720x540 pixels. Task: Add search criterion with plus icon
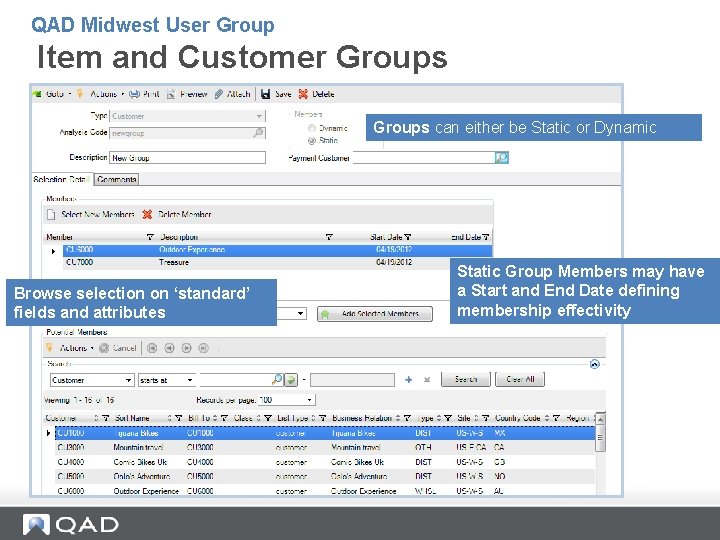coord(408,380)
